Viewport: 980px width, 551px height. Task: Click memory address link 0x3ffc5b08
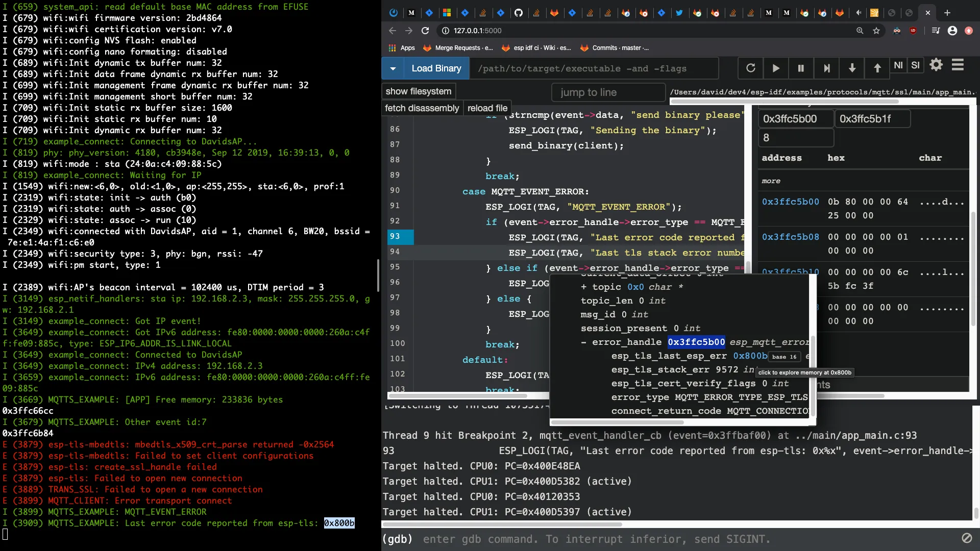pos(790,237)
